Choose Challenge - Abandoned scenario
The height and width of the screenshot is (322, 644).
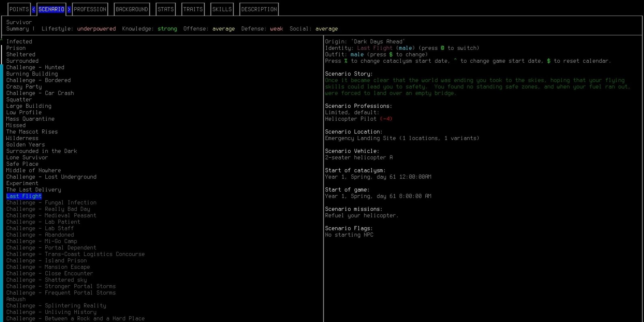click(40, 235)
